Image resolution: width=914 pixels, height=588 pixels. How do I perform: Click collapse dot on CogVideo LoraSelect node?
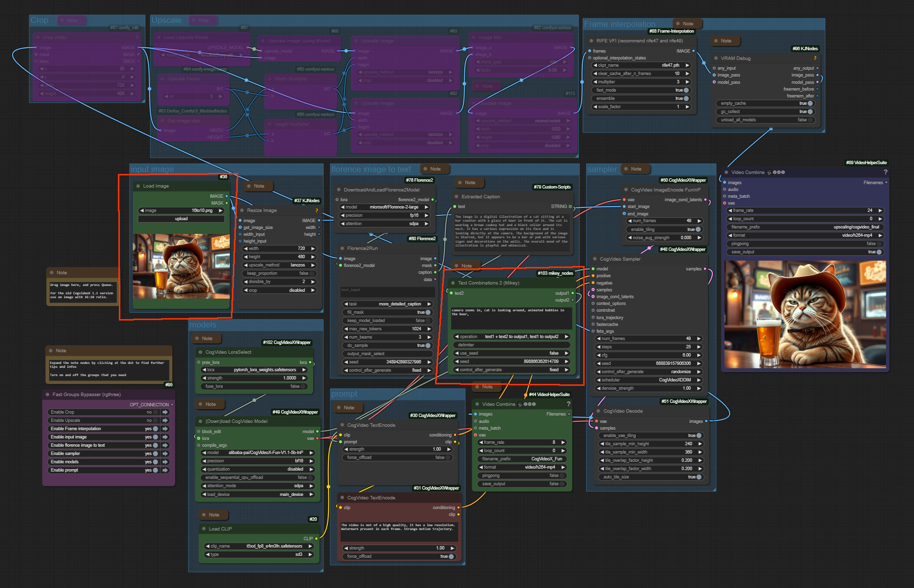(201, 352)
